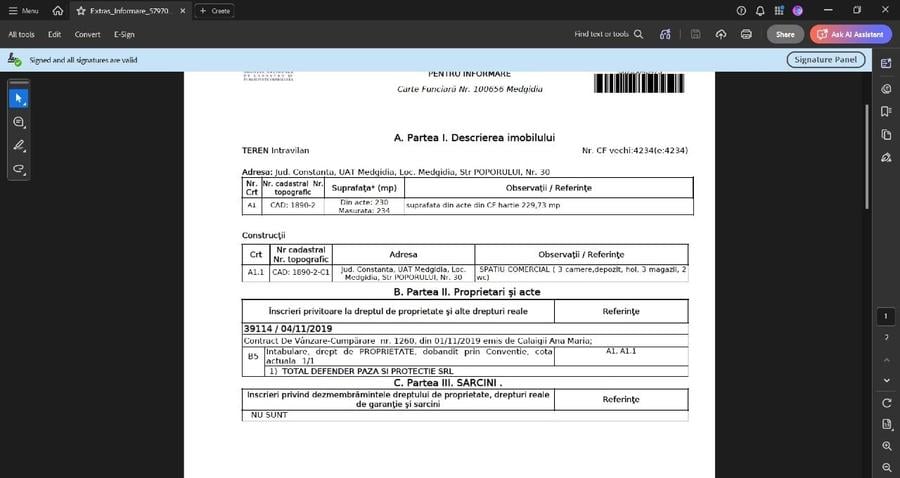Viewport: 900px width, 478px height.
Task: Close the Extras_Informare document tab
Action: coord(183,11)
